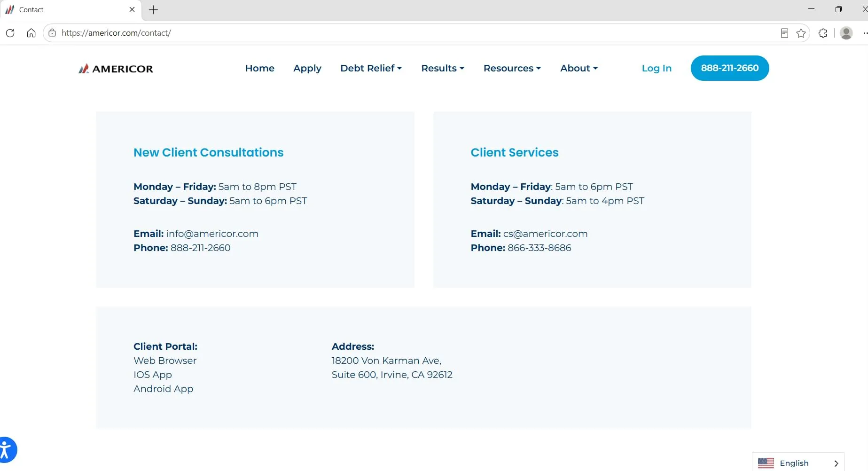Image resolution: width=868 pixels, height=471 pixels.
Task: Open browser profile avatar icon
Action: coord(846,33)
